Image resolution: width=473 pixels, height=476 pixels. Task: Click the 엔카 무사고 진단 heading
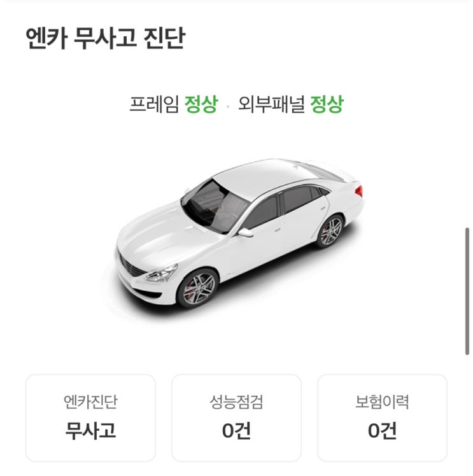click(105, 38)
